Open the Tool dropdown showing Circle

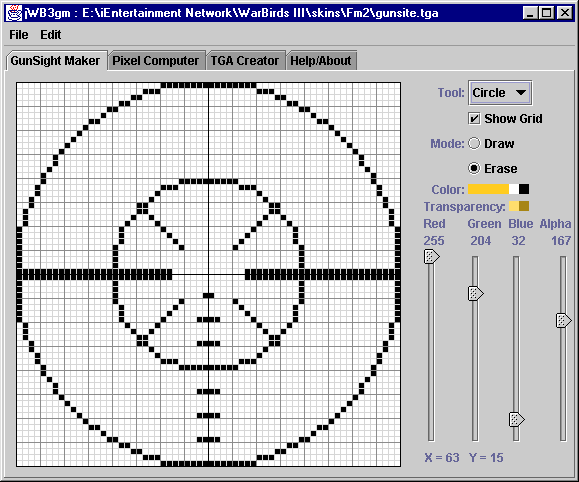[x=500, y=92]
